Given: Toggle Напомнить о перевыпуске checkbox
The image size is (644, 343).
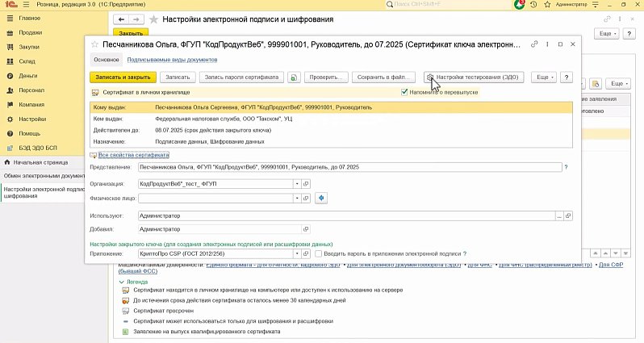Looking at the screenshot, I should click(404, 93).
